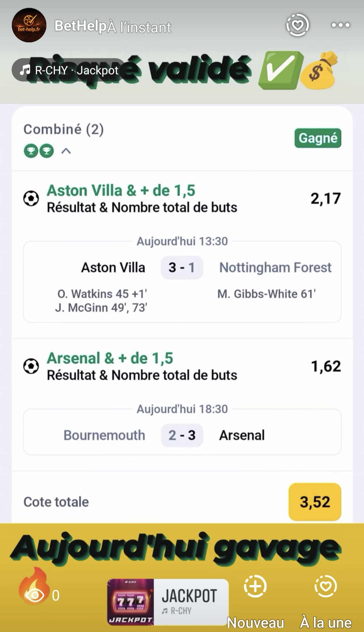Select the Bournemouth 2 - 3 Arsenal score
Image resolution: width=364 pixels, height=632 pixels.
click(x=182, y=435)
